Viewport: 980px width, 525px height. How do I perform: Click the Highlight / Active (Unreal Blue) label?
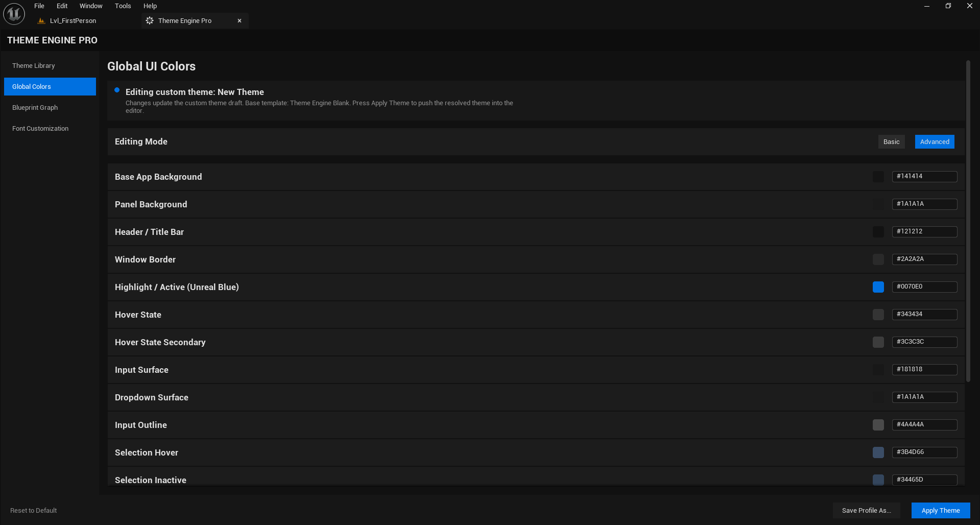click(177, 287)
